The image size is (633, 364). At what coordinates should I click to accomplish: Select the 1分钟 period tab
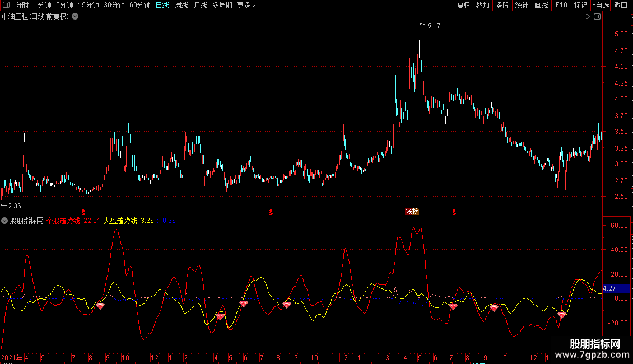pos(43,5)
